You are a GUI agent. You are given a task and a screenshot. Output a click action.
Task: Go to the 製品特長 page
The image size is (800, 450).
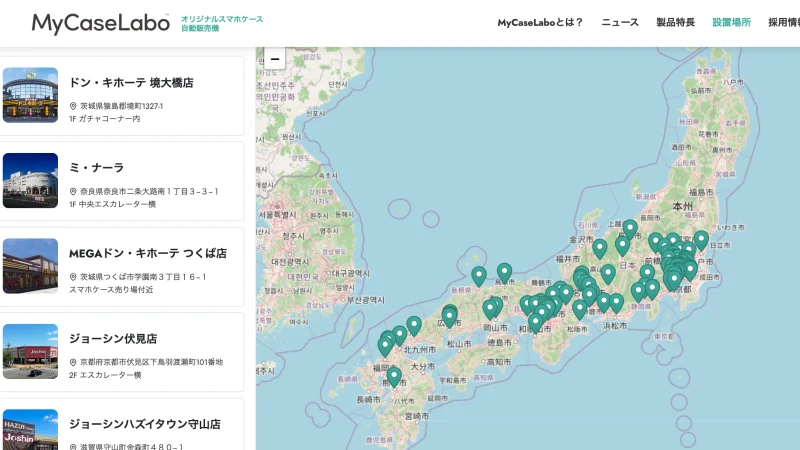pyautogui.click(x=676, y=22)
